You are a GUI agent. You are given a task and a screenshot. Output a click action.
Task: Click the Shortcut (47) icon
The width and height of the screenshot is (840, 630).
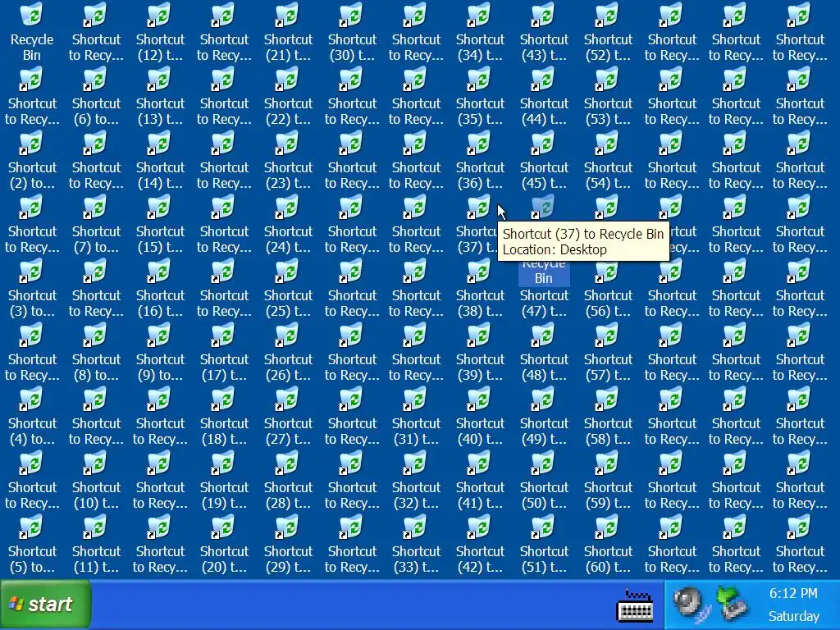(x=544, y=303)
